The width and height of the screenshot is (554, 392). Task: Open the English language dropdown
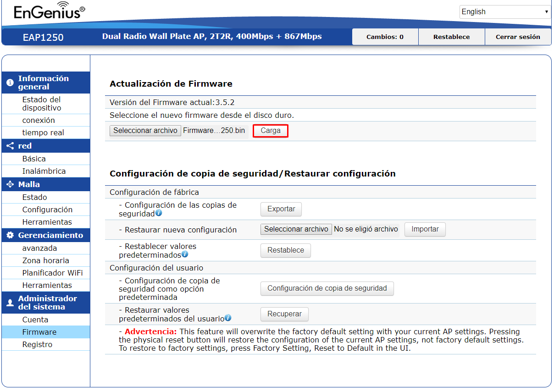(505, 12)
